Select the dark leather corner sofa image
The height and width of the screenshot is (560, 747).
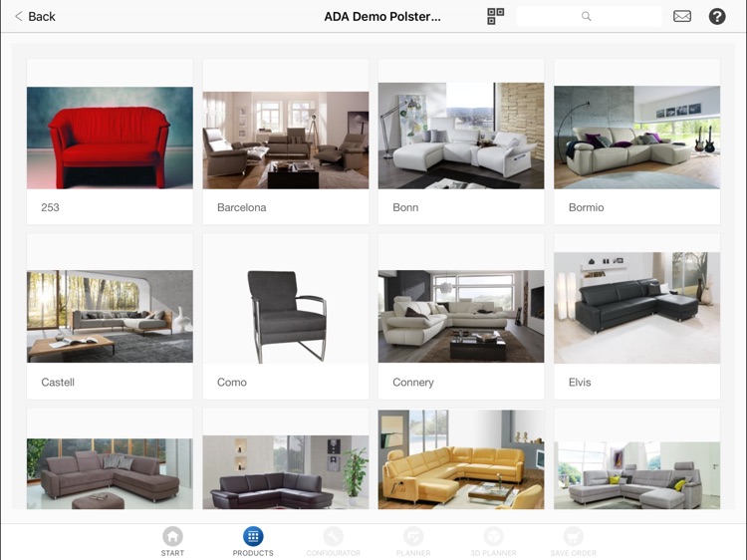(x=286, y=472)
